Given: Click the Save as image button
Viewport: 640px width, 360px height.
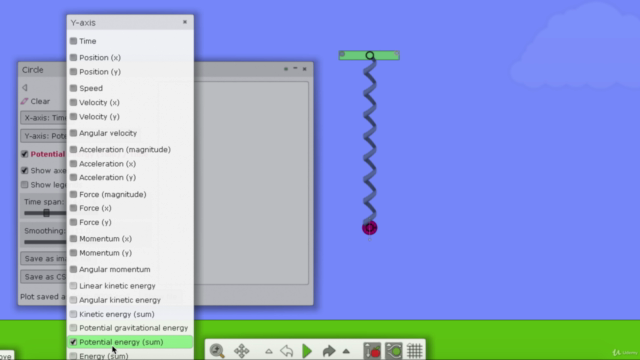Looking at the screenshot, I should pos(43,259).
